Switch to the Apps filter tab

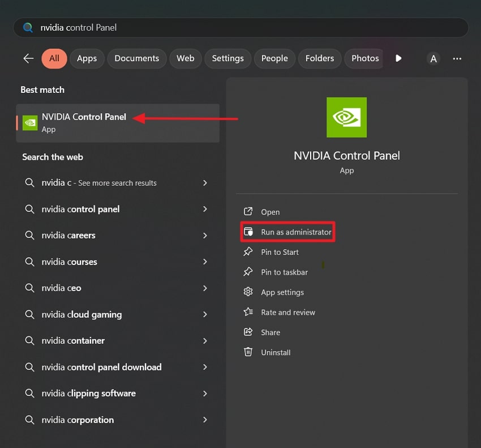[x=87, y=58]
